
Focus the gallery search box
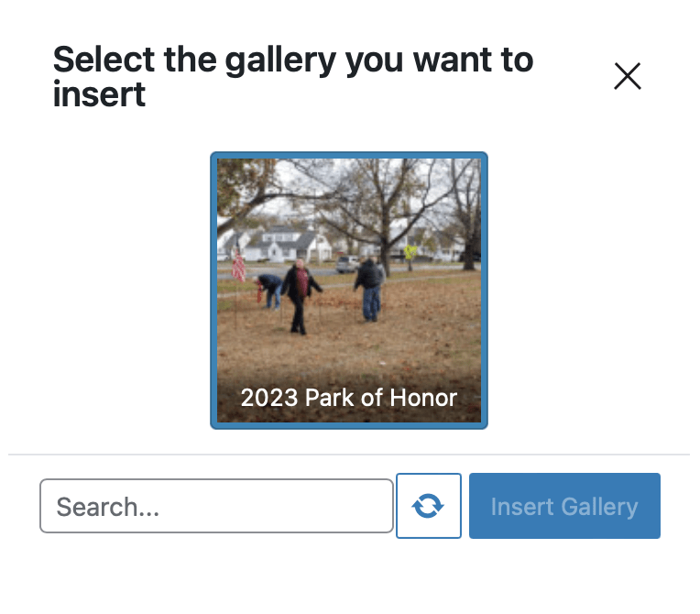pyautogui.click(x=216, y=506)
